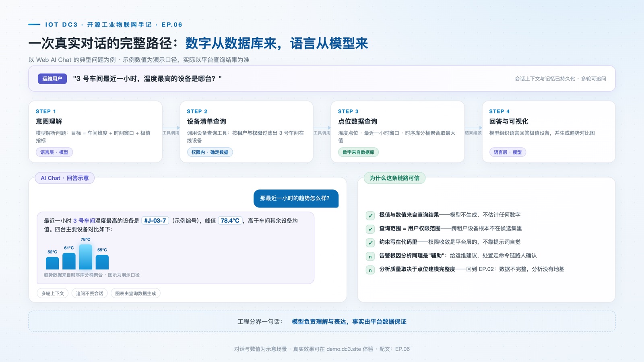Select the STEP 1 意图理解 card title
The height and width of the screenshot is (362, 644).
[49, 121]
